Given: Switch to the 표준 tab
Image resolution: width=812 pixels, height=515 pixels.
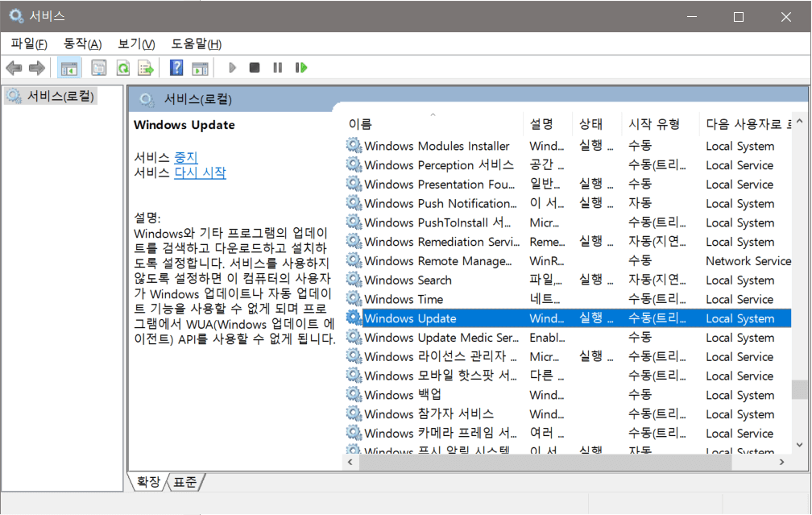Looking at the screenshot, I should click(x=185, y=482).
